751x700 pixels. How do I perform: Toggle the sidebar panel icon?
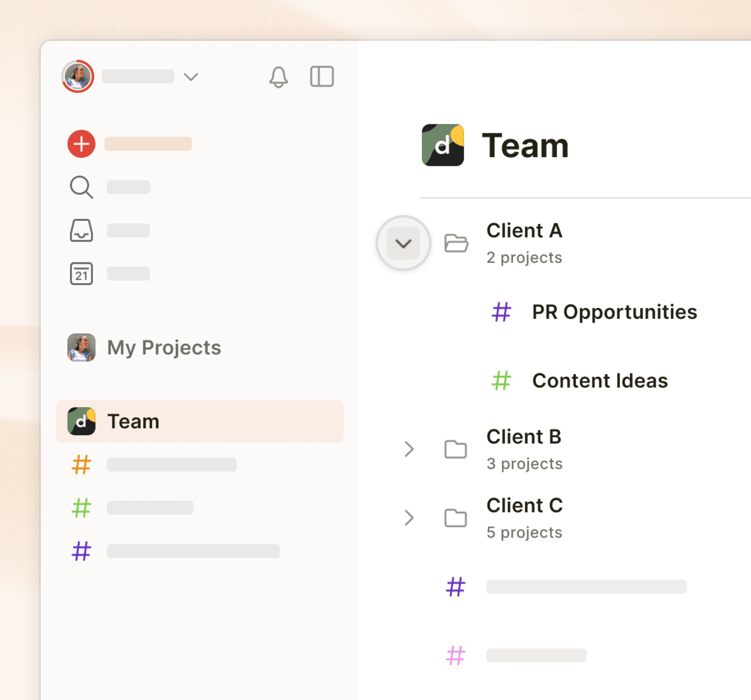click(x=322, y=77)
